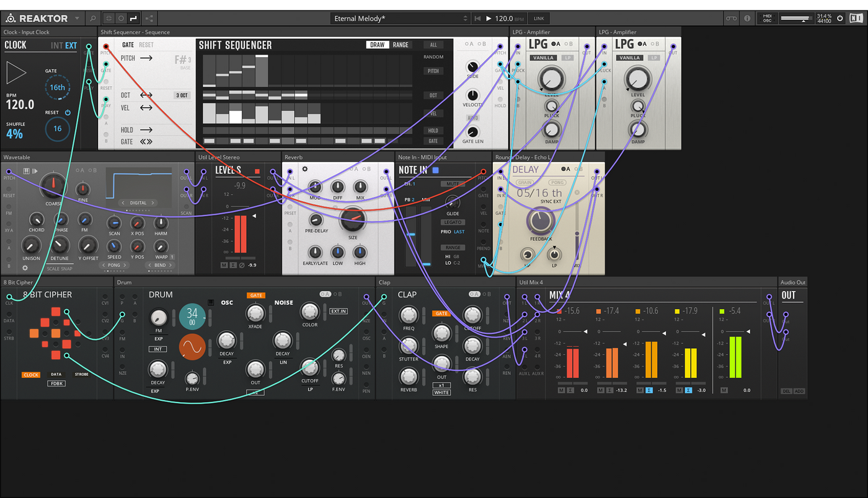Select the RESET tab in Shift Sequencer
Screen dimensions: 868x498
tap(146, 45)
